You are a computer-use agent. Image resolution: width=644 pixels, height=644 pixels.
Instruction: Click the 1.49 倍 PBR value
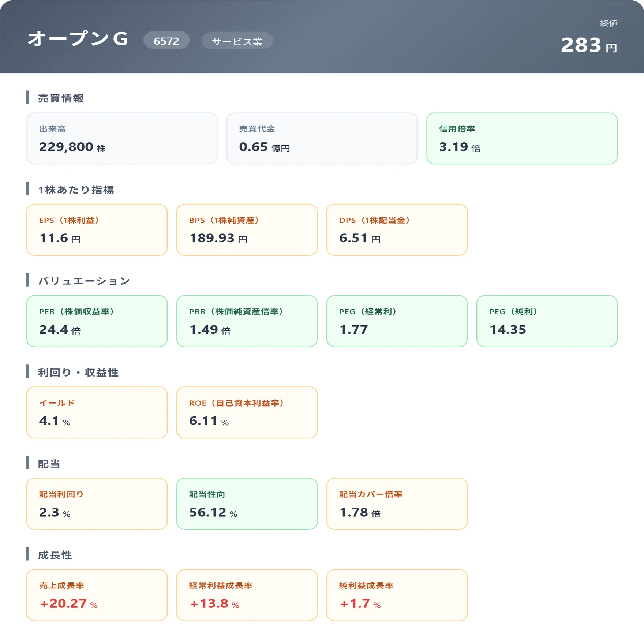[x=210, y=330]
